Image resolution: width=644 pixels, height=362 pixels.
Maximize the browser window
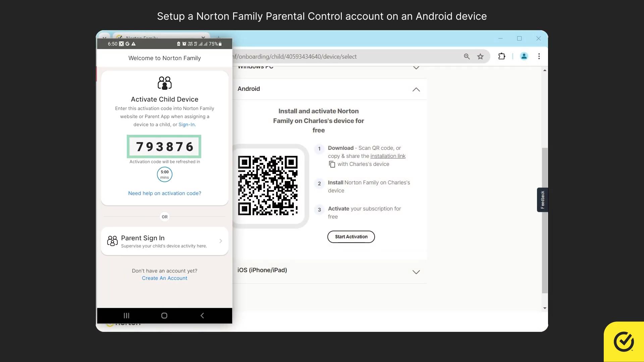tap(519, 39)
